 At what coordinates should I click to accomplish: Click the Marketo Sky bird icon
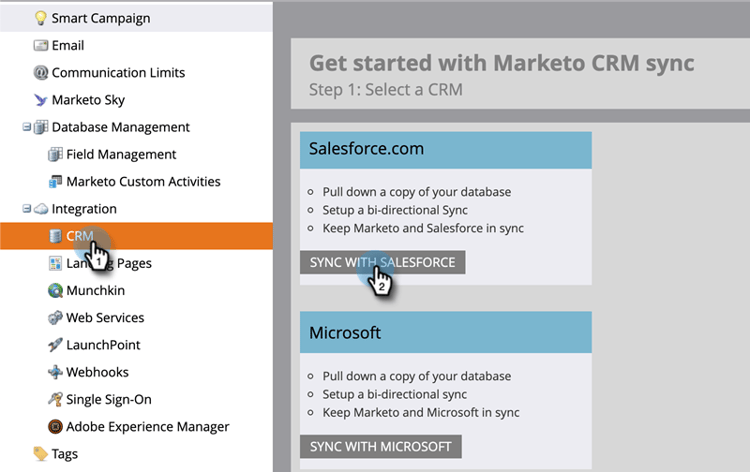tap(41, 100)
